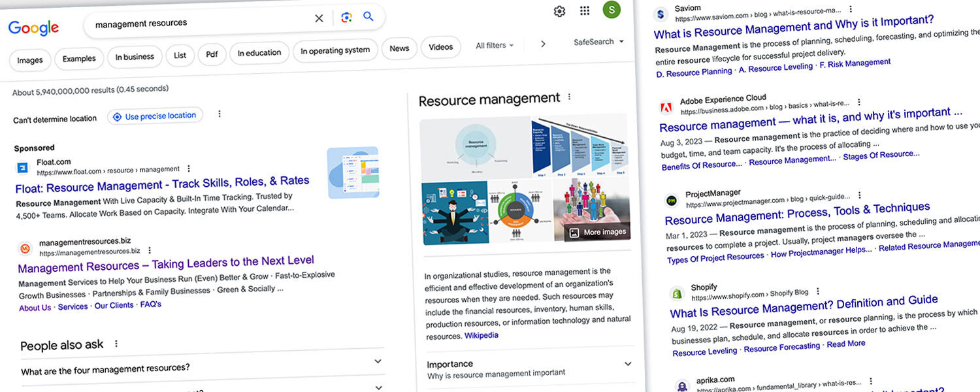The height and width of the screenshot is (392, 980).
Task: Open People also ask options menu
Action: pos(116,344)
